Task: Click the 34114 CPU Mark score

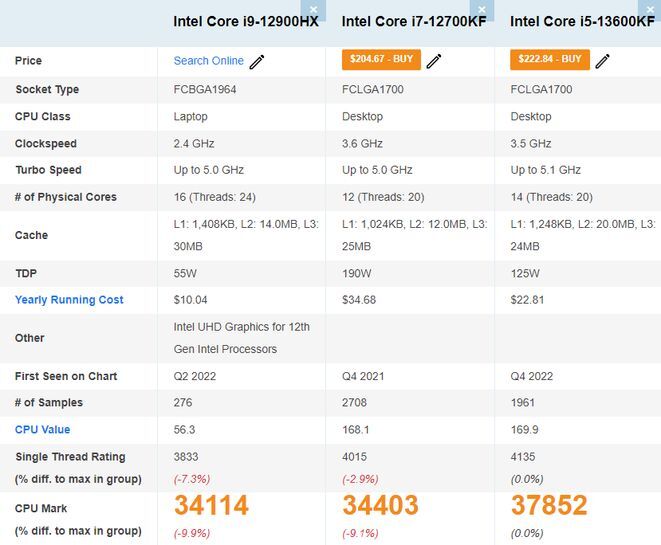Action: pos(211,506)
